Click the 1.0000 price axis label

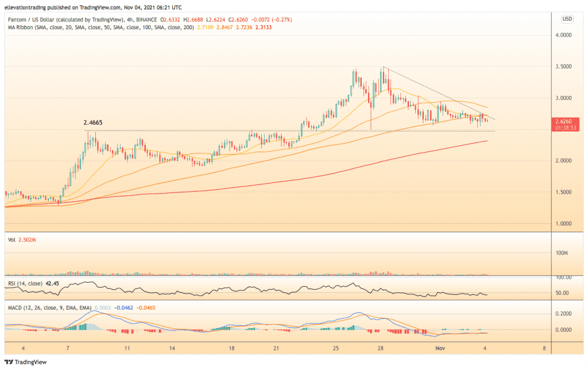pyautogui.click(x=563, y=223)
